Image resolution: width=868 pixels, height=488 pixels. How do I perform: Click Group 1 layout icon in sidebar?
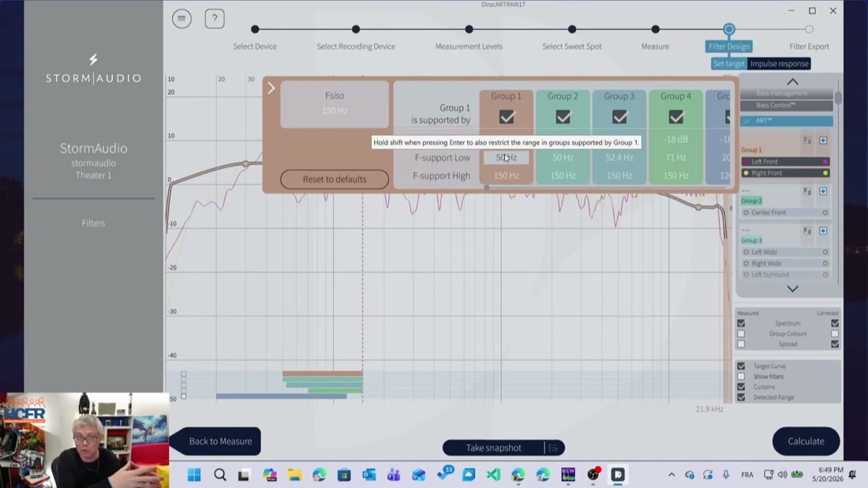[x=807, y=141]
